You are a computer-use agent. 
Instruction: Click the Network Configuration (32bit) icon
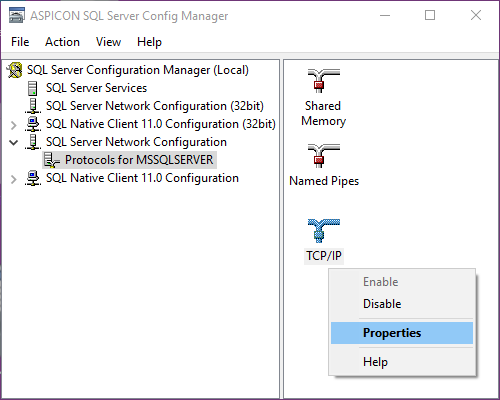33,106
